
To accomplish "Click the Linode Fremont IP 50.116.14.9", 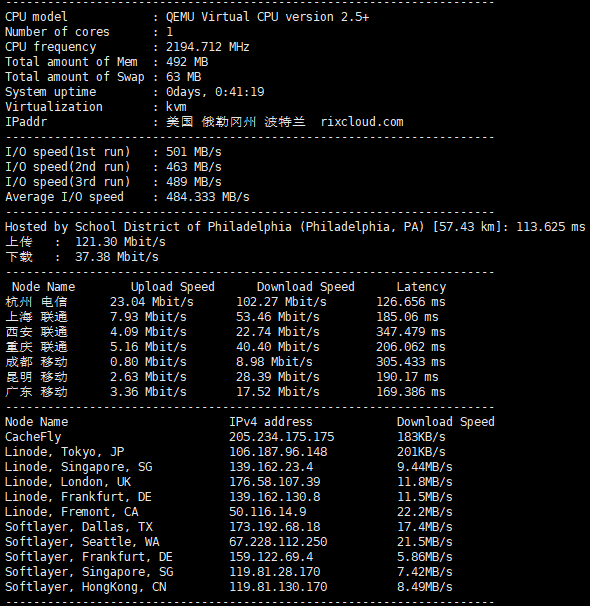I will pos(267,512).
